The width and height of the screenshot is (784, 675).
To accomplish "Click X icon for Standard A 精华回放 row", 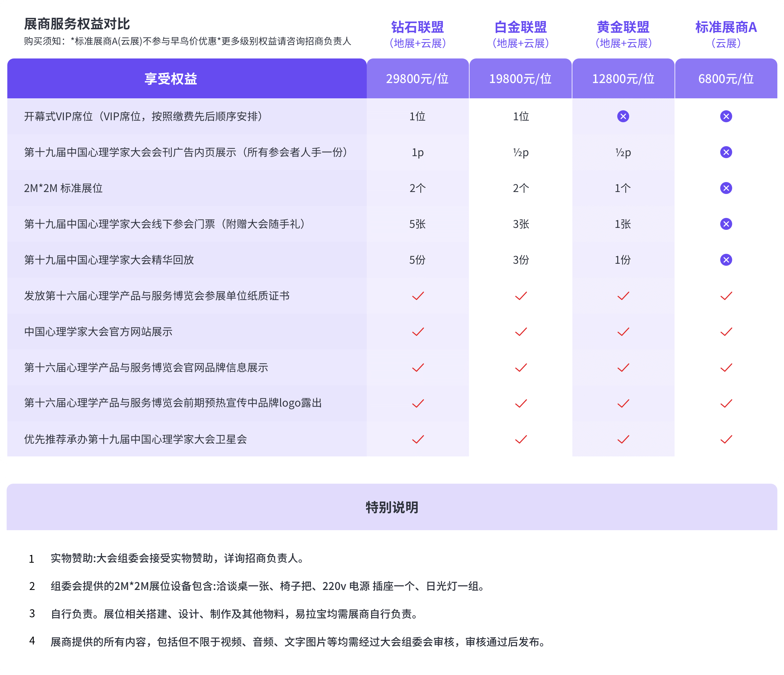I will [726, 260].
